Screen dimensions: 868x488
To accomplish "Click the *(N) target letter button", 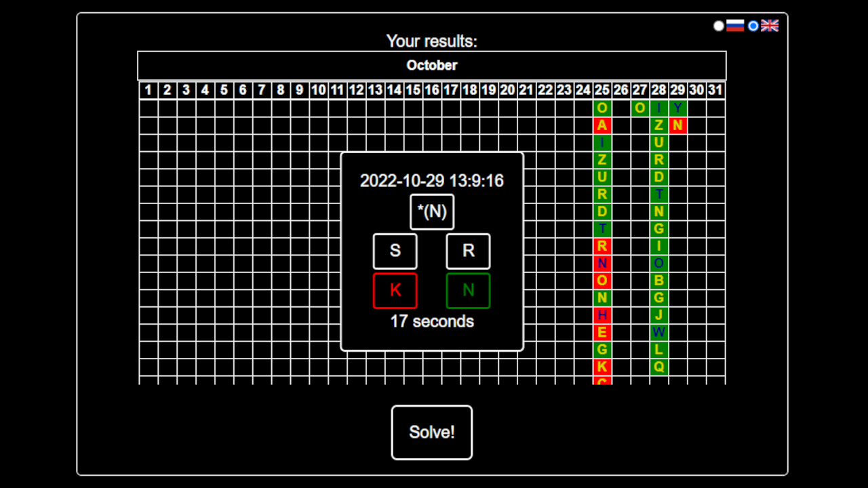I will tap(432, 211).
